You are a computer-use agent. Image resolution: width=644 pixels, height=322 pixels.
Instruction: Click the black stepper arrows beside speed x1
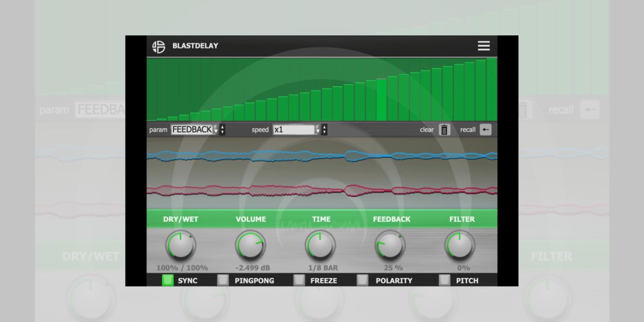click(x=324, y=129)
